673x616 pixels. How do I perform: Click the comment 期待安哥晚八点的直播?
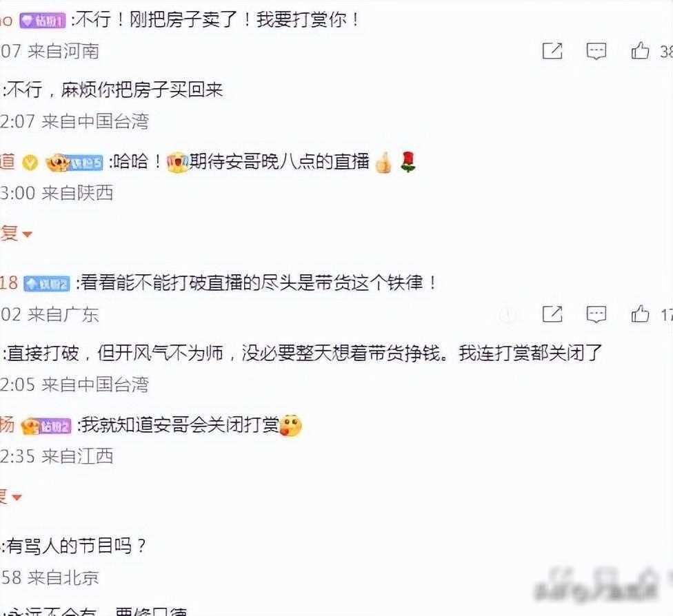coord(279,162)
